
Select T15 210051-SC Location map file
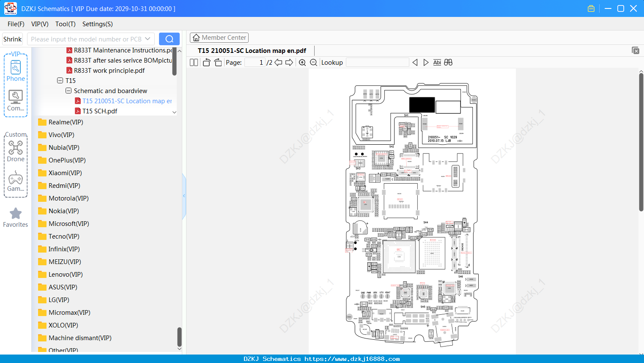pyautogui.click(x=123, y=101)
